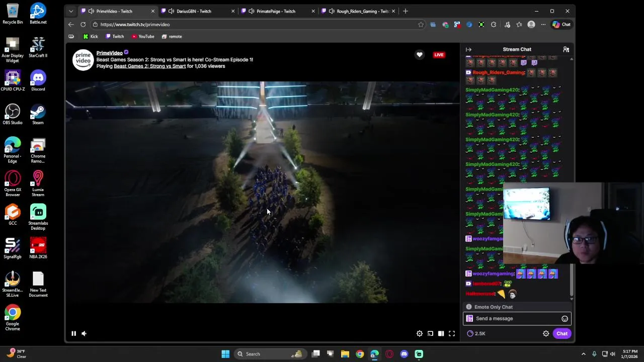Go back with browser back arrow
The height and width of the screenshot is (362, 644).
click(71, 24)
